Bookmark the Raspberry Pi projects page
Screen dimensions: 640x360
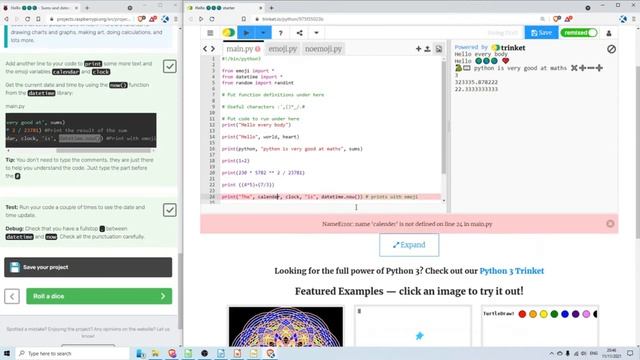pos(38,19)
